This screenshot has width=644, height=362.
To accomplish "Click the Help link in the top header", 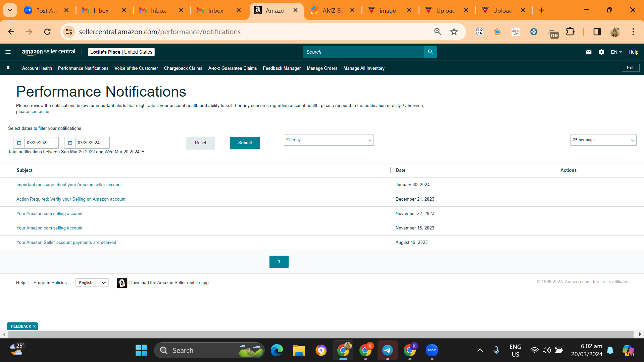I will pos(633,52).
